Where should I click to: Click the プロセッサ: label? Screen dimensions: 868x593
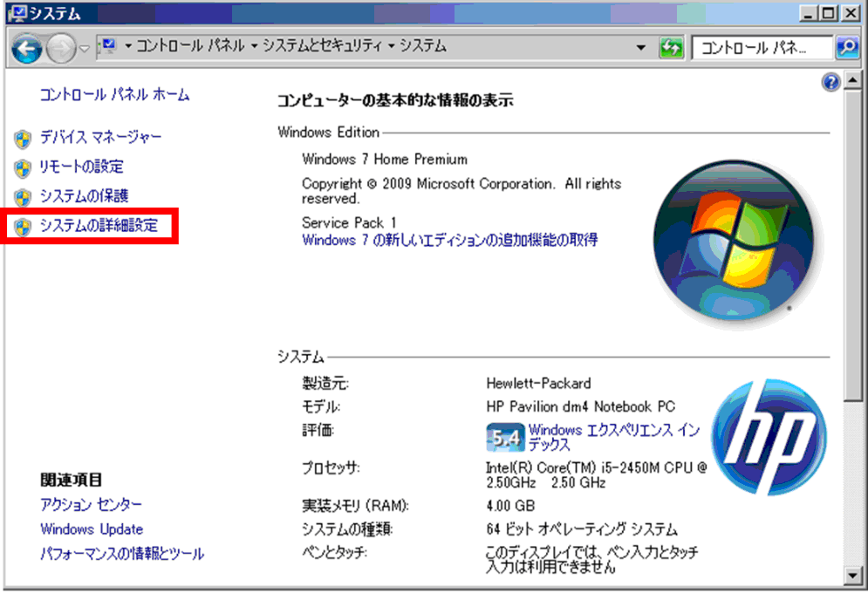[331, 468]
